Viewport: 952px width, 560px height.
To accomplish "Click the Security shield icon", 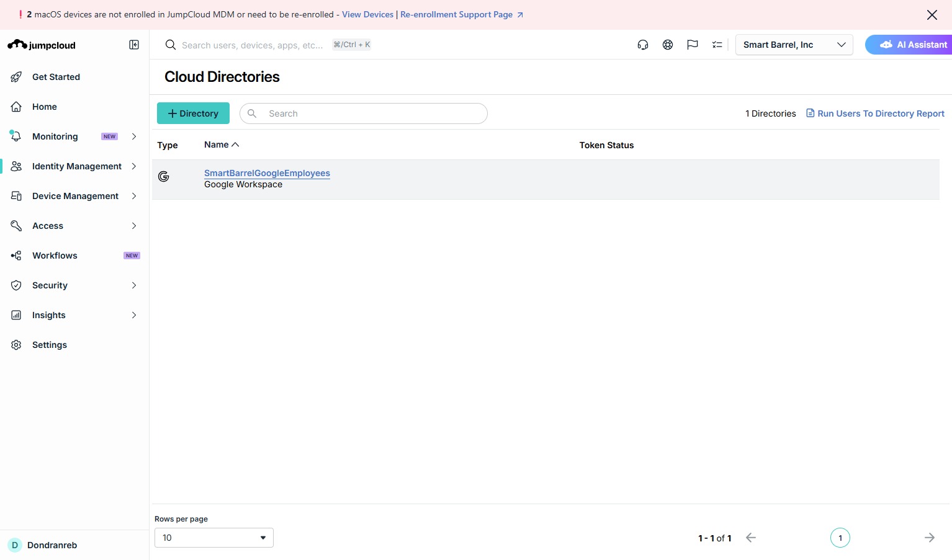I will (16, 285).
